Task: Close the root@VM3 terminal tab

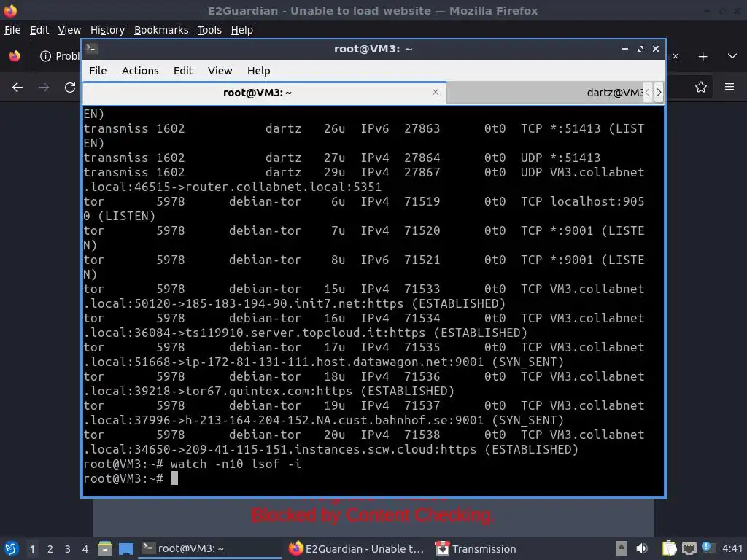Action: coord(435,92)
